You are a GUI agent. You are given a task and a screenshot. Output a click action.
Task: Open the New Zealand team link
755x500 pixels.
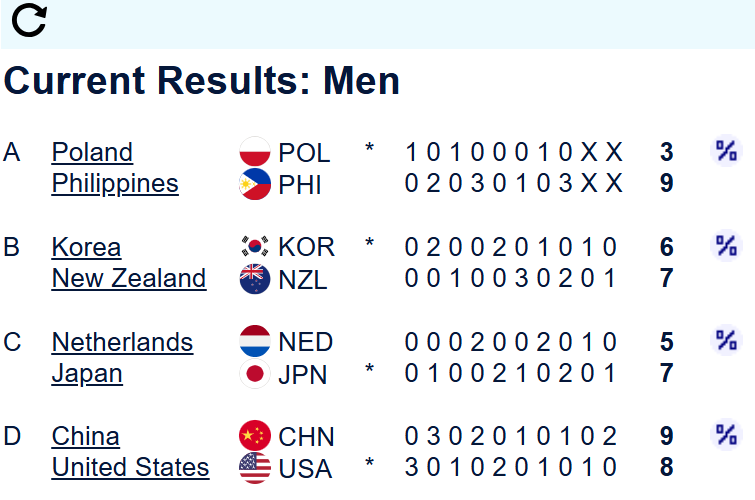click(129, 279)
